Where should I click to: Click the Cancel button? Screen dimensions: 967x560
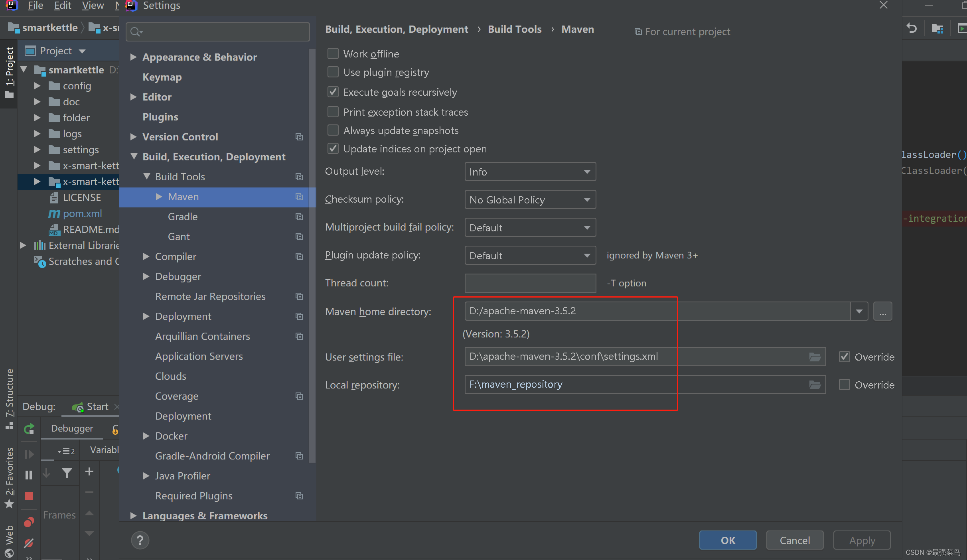795,540
